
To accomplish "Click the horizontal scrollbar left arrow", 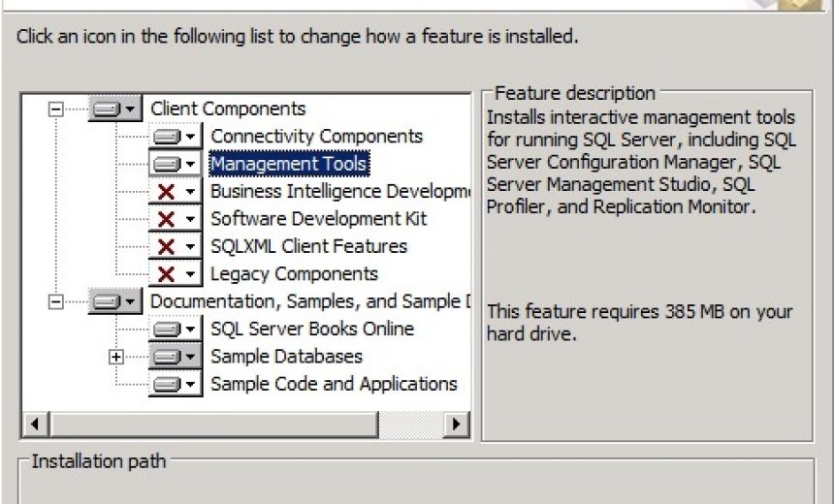I will click(36, 425).
